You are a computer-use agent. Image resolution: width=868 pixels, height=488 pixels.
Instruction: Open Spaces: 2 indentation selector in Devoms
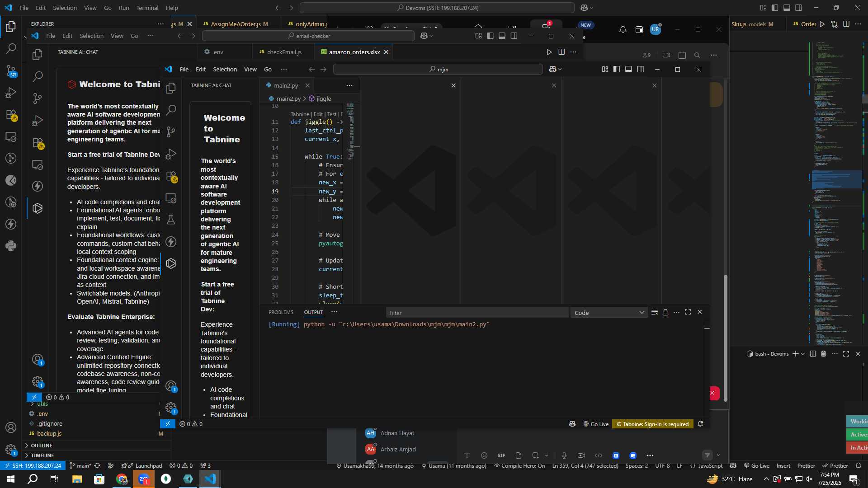pos(637,466)
